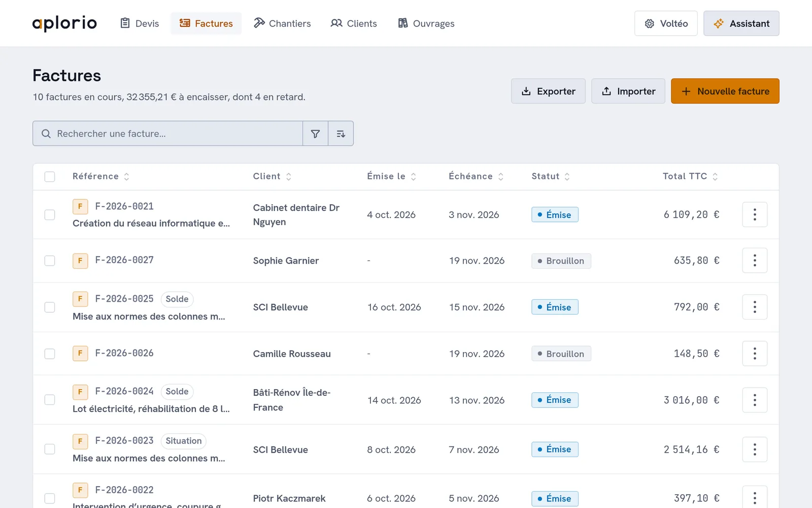Screen dimensions: 812x508
Task: Open the Factures tab
Action: point(206,23)
